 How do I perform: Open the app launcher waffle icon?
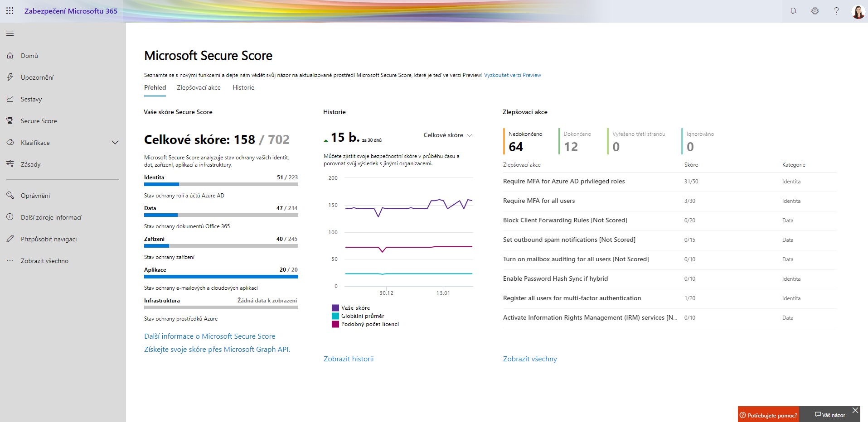click(x=10, y=11)
